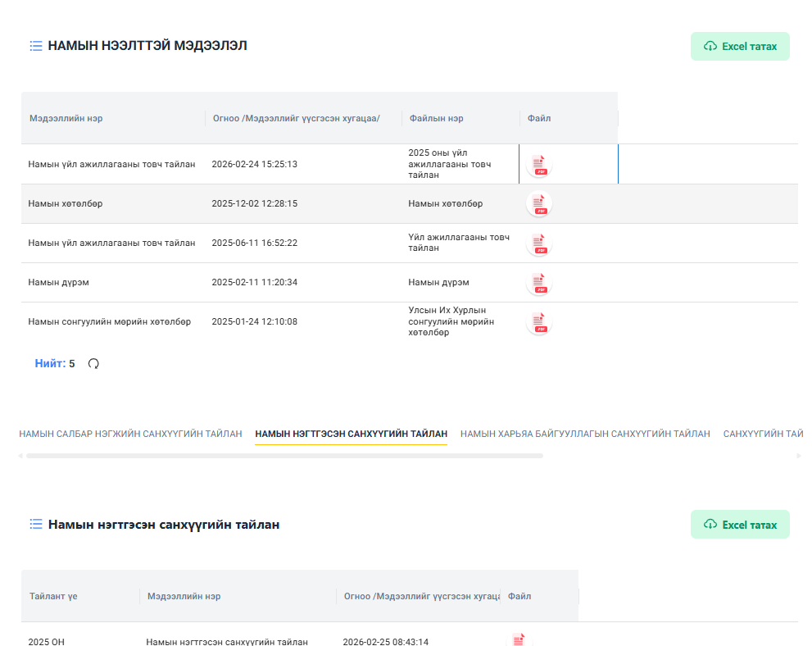This screenshot has width=812, height=646.
Task: Open PDF for 2025 оны үйл ажиллагааны товч тайлан
Action: tap(538, 165)
